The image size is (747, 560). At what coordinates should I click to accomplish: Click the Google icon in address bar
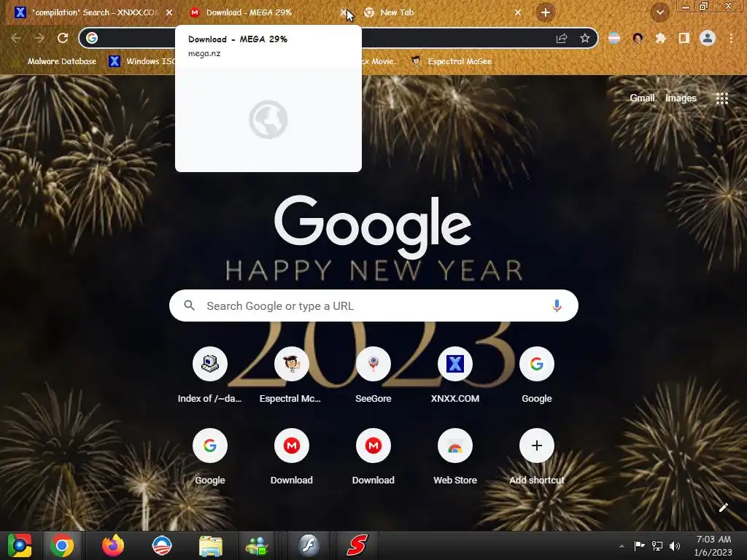[92, 38]
